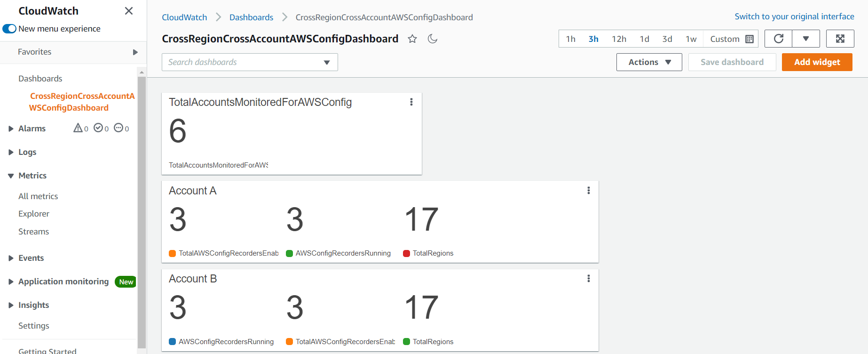Expand the Logs section
The height and width of the screenshot is (354, 868).
point(11,152)
